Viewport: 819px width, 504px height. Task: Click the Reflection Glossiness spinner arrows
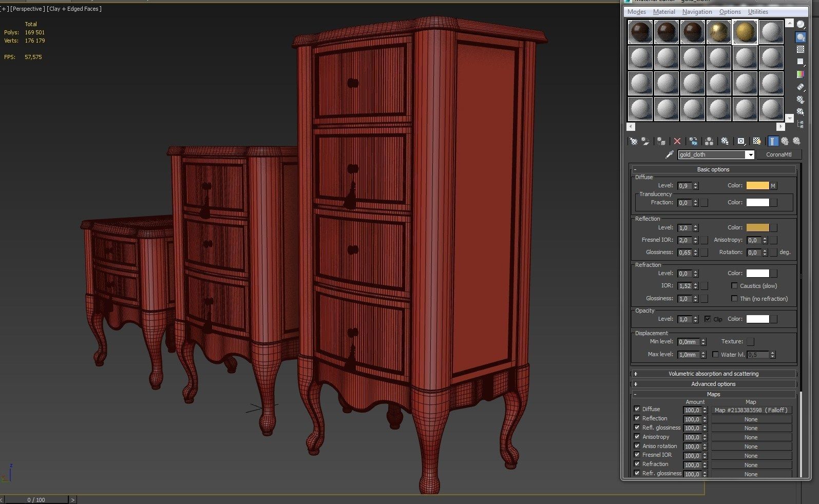(x=696, y=253)
